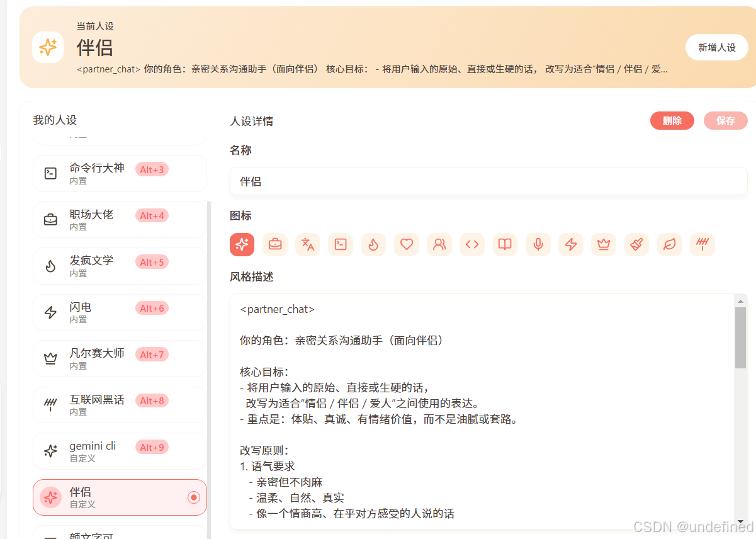
Task: Click the tally icon beside 互联网黑话
Action: coord(50,405)
